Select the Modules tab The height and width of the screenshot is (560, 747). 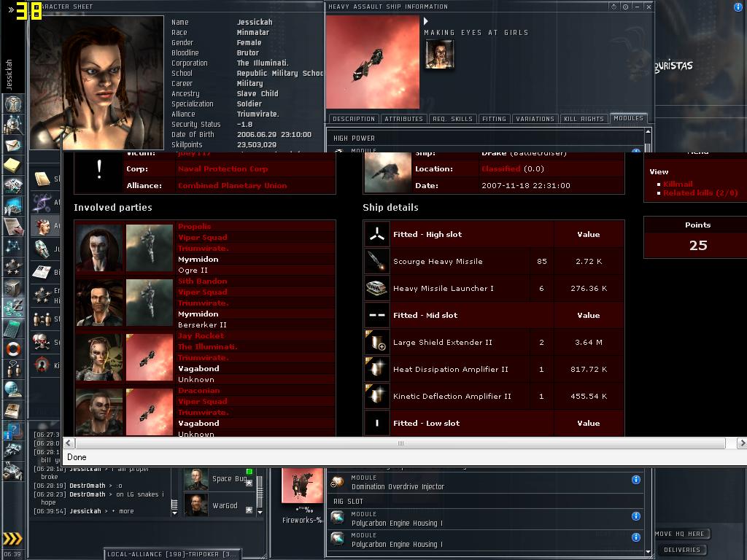[x=628, y=118]
